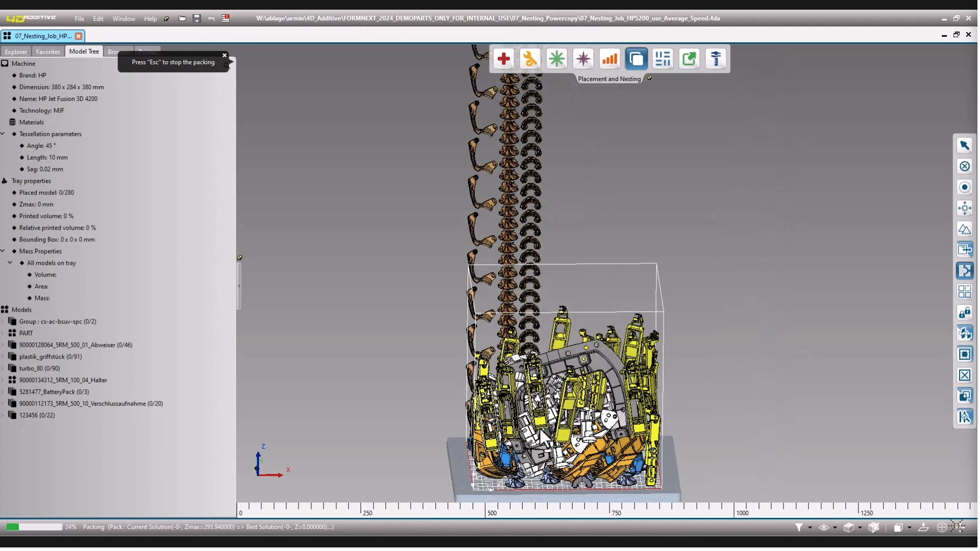
Task: Click the blue list report icon
Action: click(x=663, y=59)
